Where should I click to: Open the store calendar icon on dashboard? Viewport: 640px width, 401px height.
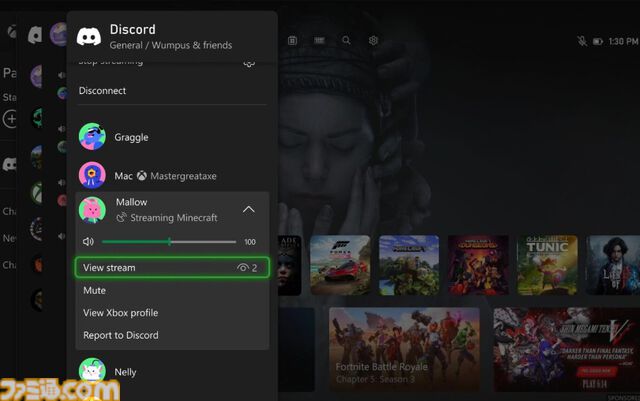[292, 40]
